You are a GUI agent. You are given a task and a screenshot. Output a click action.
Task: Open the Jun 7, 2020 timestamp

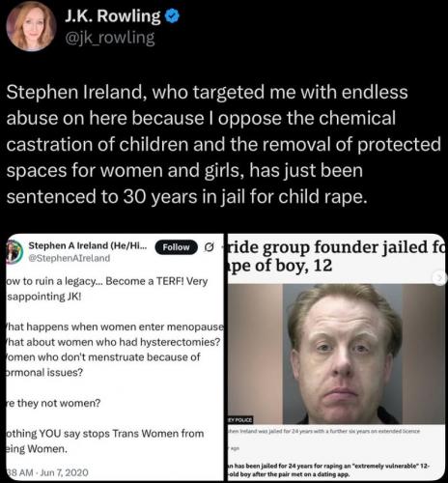(47, 472)
